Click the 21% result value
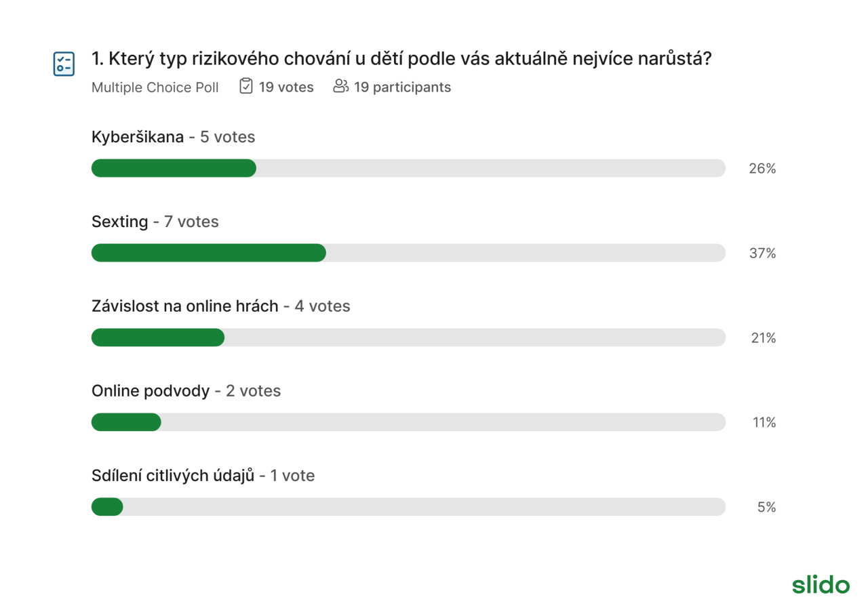Screen dimensions: 868x614 coord(764,338)
